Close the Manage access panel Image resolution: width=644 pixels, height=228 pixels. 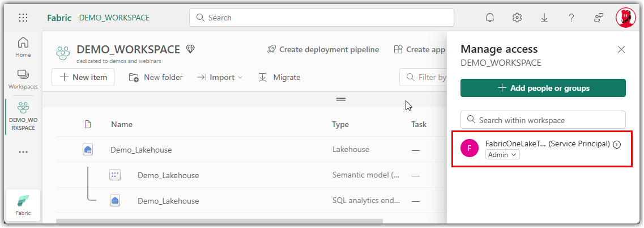(x=621, y=49)
